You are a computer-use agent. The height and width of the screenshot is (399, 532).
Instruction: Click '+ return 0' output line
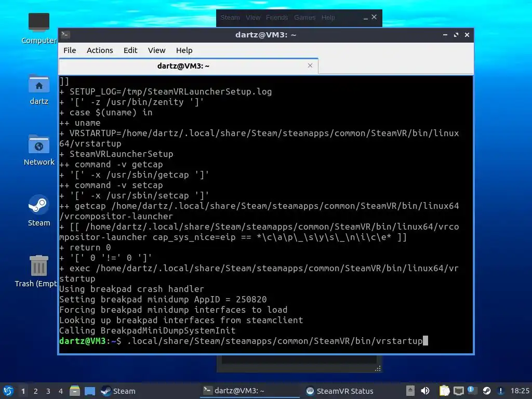pyautogui.click(x=85, y=247)
